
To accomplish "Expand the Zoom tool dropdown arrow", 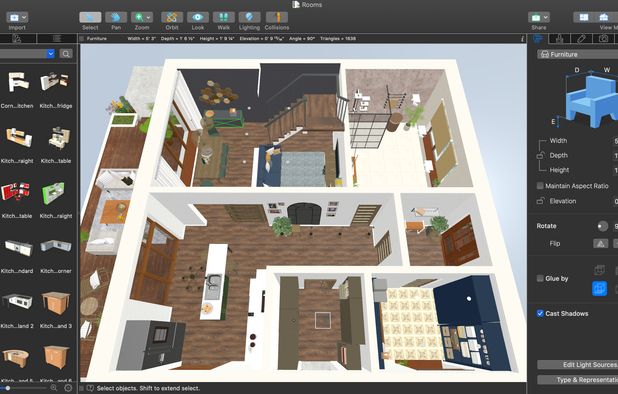I will click(149, 17).
